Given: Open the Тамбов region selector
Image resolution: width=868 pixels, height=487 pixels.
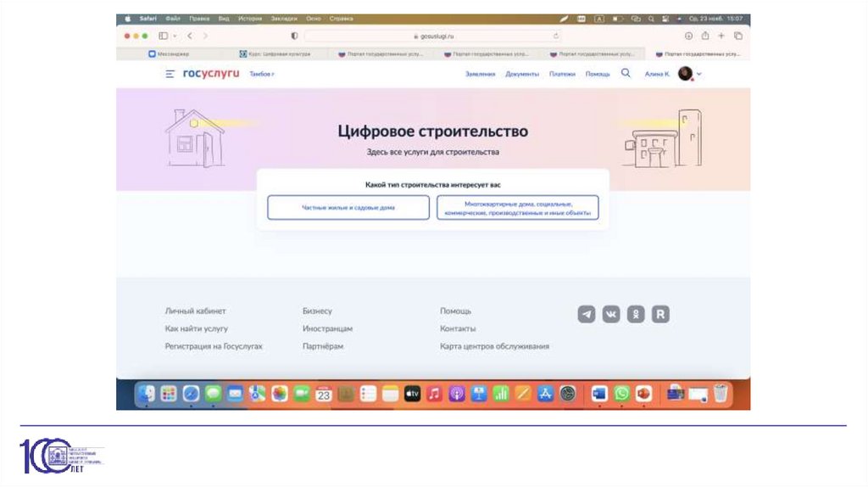Looking at the screenshot, I should [x=261, y=74].
